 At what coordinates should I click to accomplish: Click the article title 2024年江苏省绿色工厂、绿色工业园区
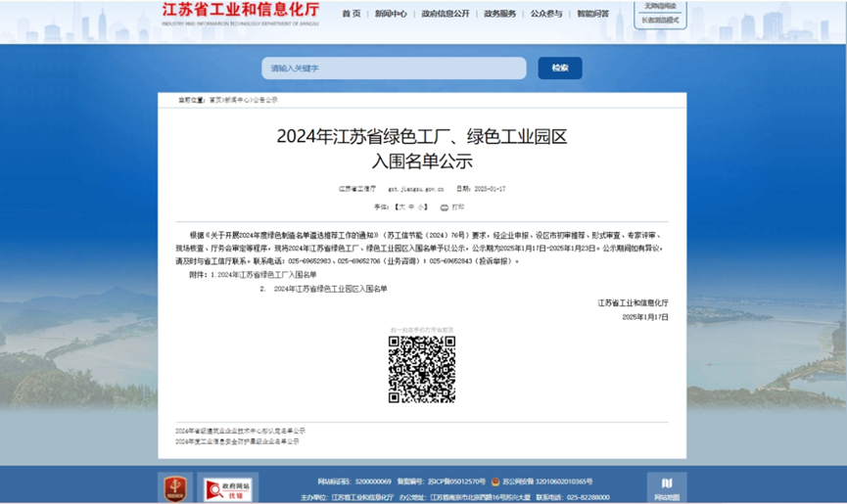[x=422, y=137]
